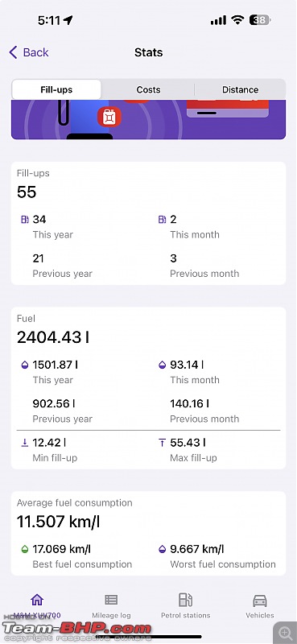Tap the purple banner illustration
The image size is (297, 644).
148,119
